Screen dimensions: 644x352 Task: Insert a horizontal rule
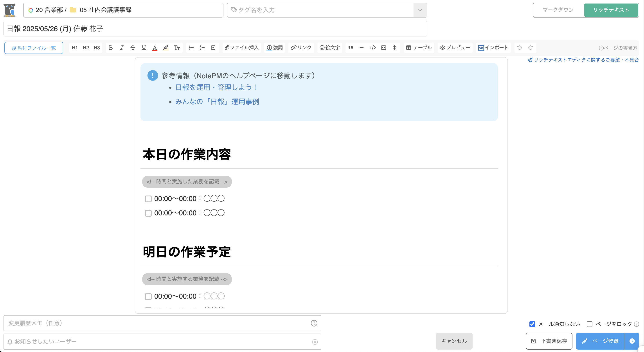click(362, 48)
